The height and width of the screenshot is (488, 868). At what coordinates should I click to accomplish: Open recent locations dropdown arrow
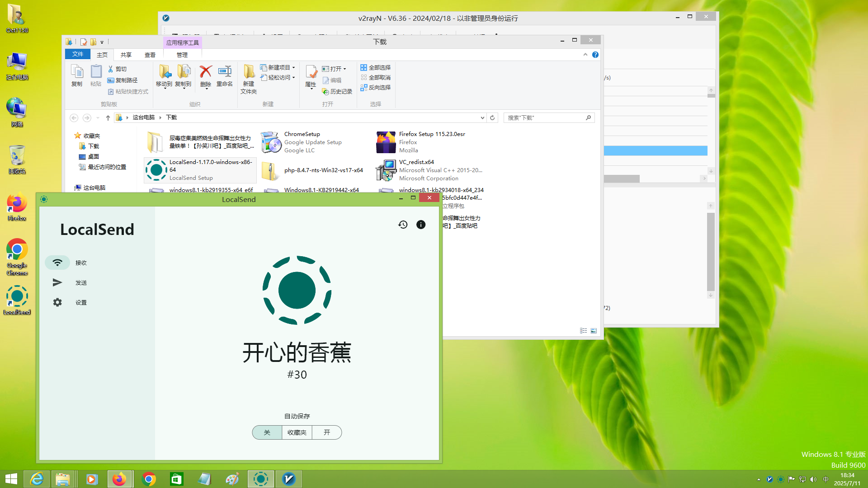(98, 118)
